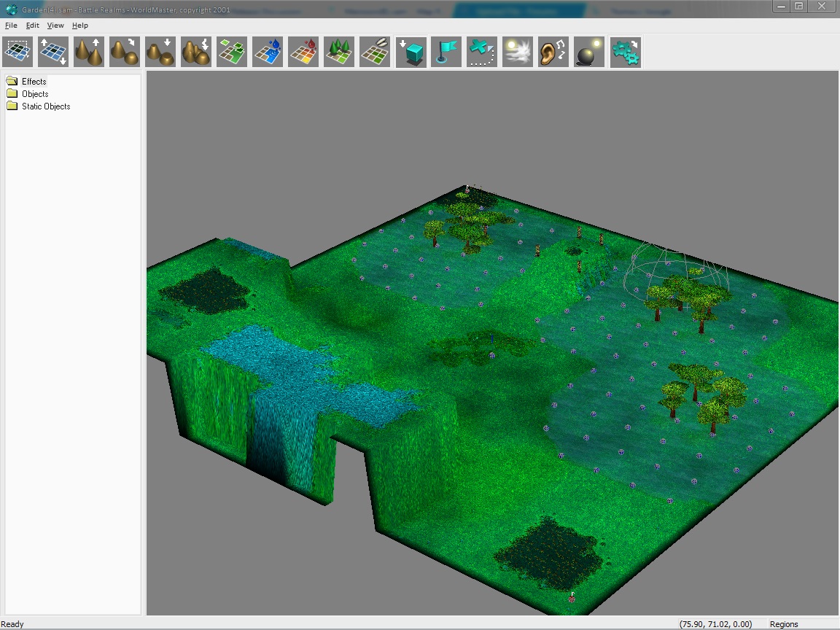Pick the lower terrain down-arrow tool
Screen dimensions: 840x630
pyautogui.click(x=160, y=52)
